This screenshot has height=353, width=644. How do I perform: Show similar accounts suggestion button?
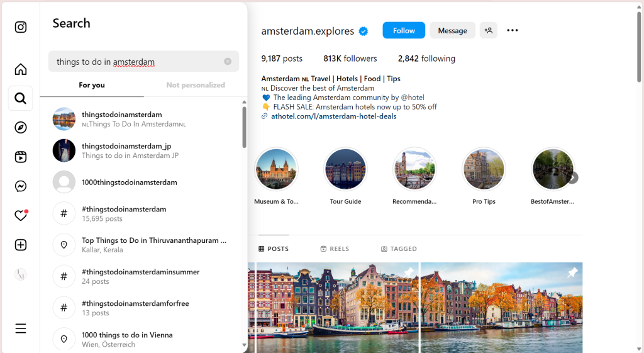tap(489, 30)
